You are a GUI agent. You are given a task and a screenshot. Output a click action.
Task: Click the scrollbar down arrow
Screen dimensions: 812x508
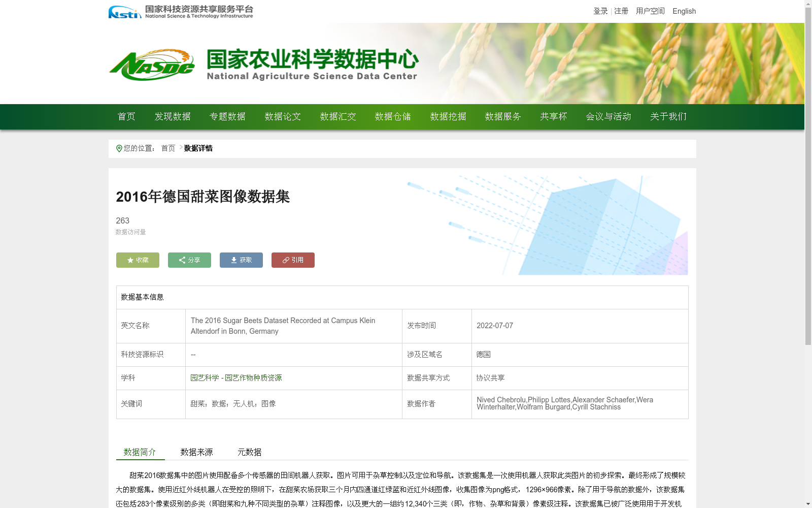click(808, 504)
